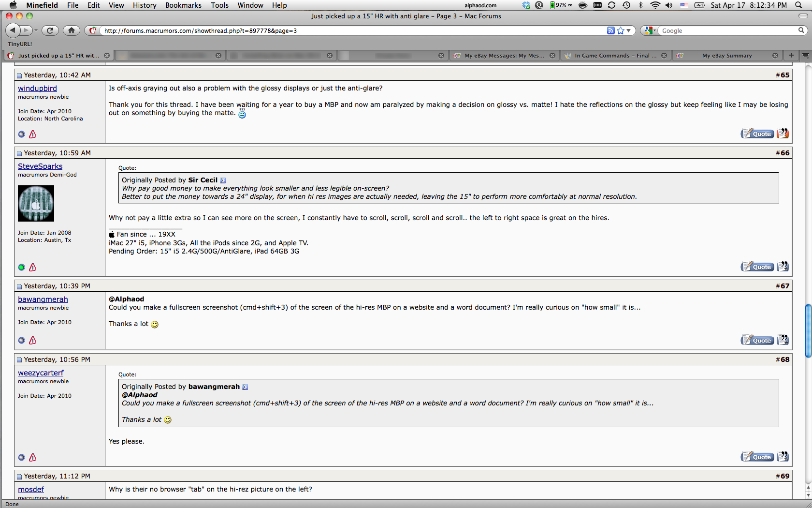Click the Bluetooth menu bar icon
812x508 pixels.
click(640, 5)
